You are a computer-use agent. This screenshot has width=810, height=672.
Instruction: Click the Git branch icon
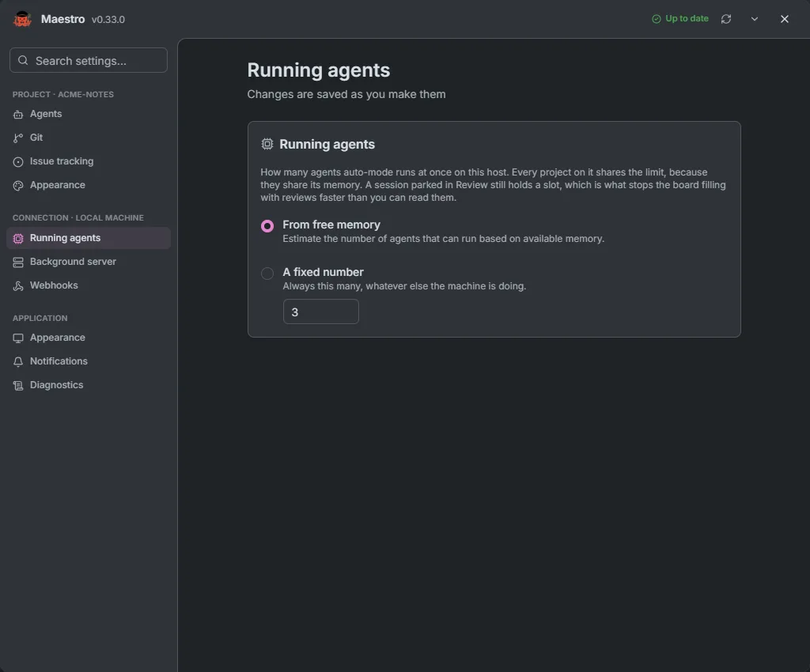click(x=18, y=138)
